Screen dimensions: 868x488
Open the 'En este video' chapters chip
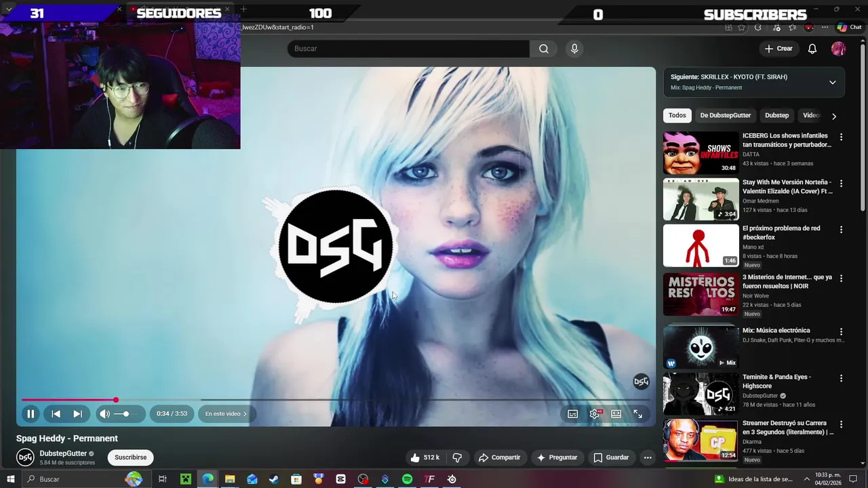point(226,413)
